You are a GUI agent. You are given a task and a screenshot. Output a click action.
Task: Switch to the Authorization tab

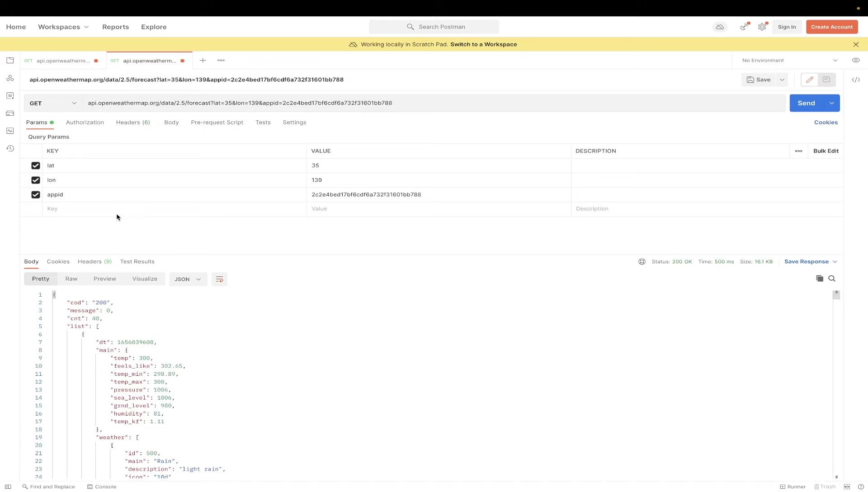pyautogui.click(x=85, y=123)
